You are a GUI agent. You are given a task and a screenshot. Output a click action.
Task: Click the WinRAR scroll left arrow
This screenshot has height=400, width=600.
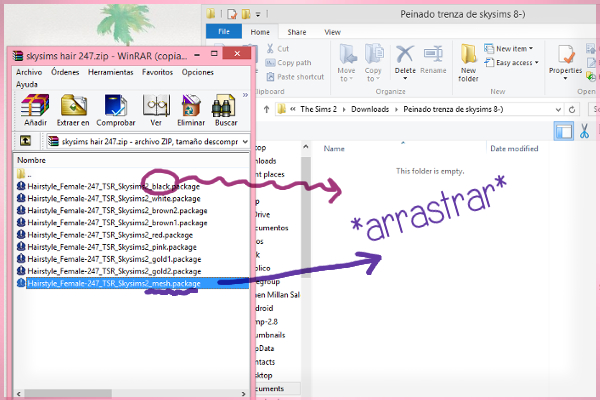pyautogui.click(x=18, y=393)
